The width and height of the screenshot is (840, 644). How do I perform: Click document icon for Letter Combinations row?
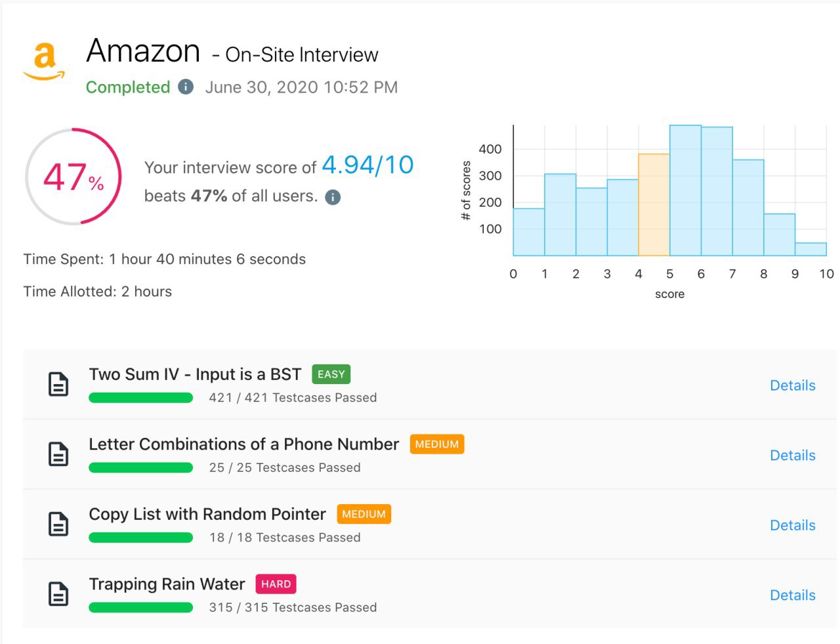tap(58, 454)
